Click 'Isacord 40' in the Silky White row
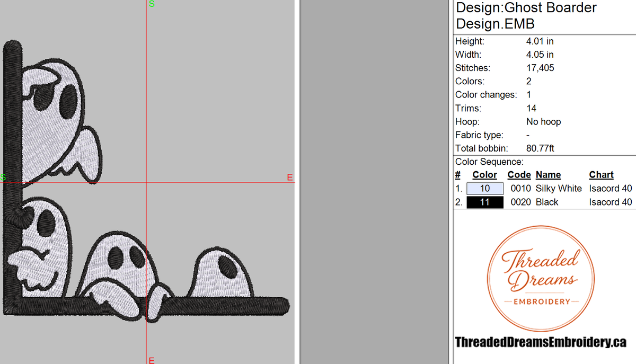This screenshot has width=636, height=364. coord(611,189)
